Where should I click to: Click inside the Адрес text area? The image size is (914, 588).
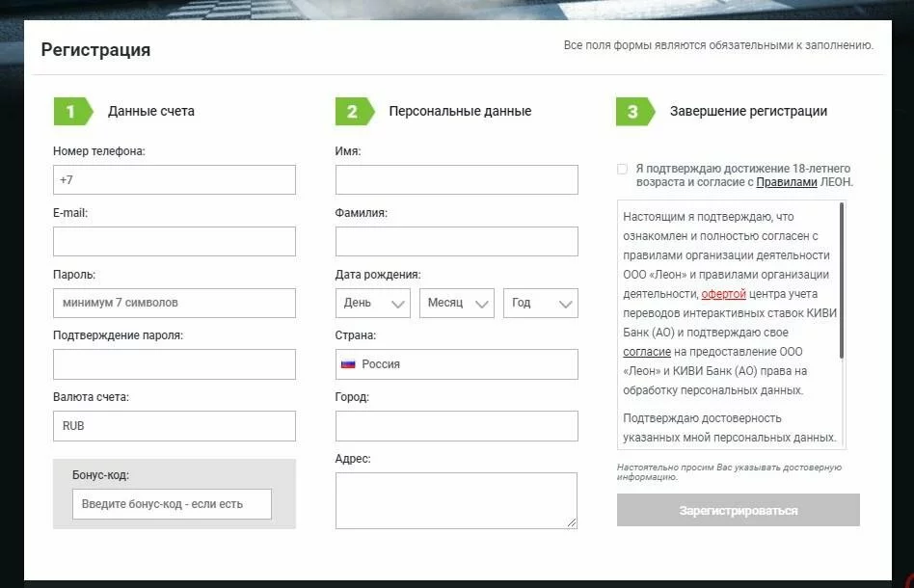pyautogui.click(x=456, y=500)
